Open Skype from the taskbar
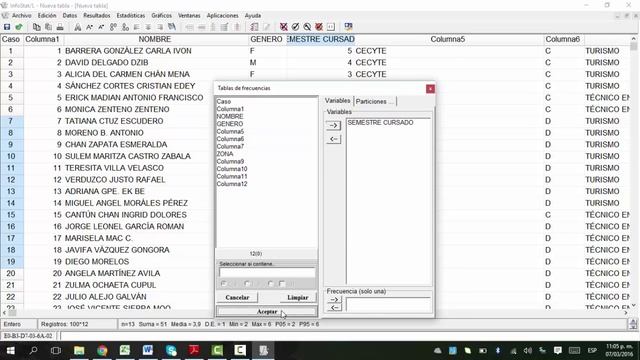 coord(171,351)
